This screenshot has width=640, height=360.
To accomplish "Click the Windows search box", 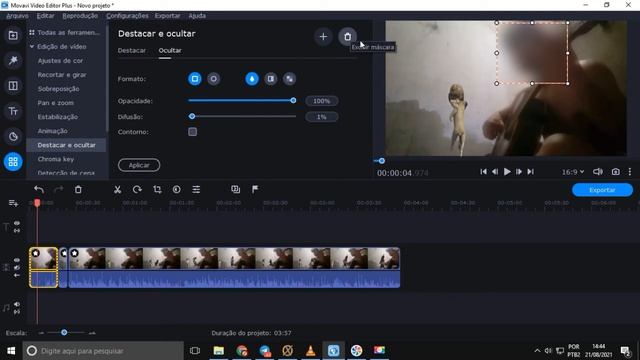I will [x=103, y=351].
